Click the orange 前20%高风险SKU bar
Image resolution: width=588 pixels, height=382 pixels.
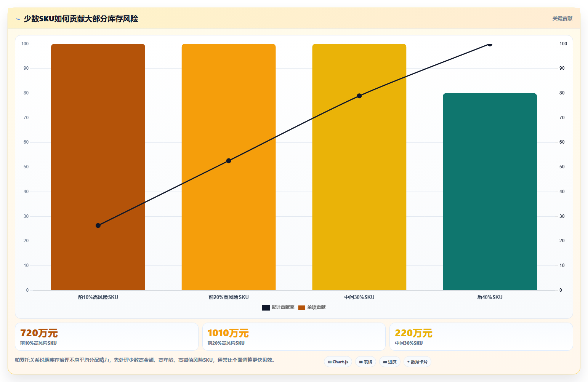point(229,167)
